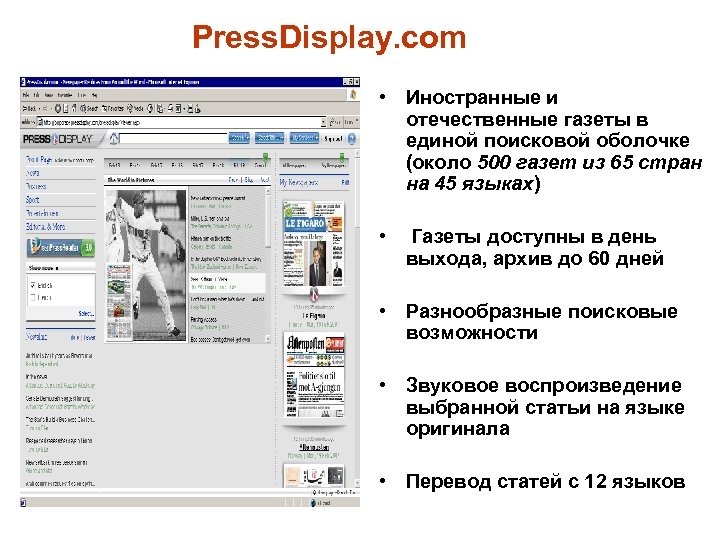The height and width of the screenshot is (540, 720).
Task: Open the small newspaper thumbnail overlapping the baseball photo
Action: 119,301
